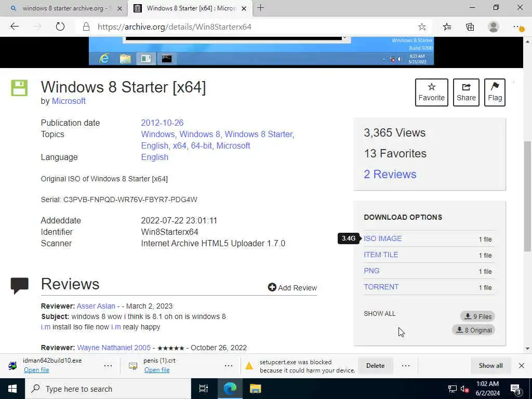Screen dimensions: 532x399
Task: Flag this archive item
Action: pyautogui.click(x=495, y=92)
